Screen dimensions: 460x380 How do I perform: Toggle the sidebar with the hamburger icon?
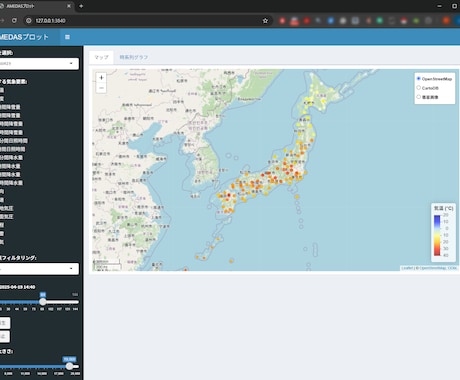coord(67,37)
